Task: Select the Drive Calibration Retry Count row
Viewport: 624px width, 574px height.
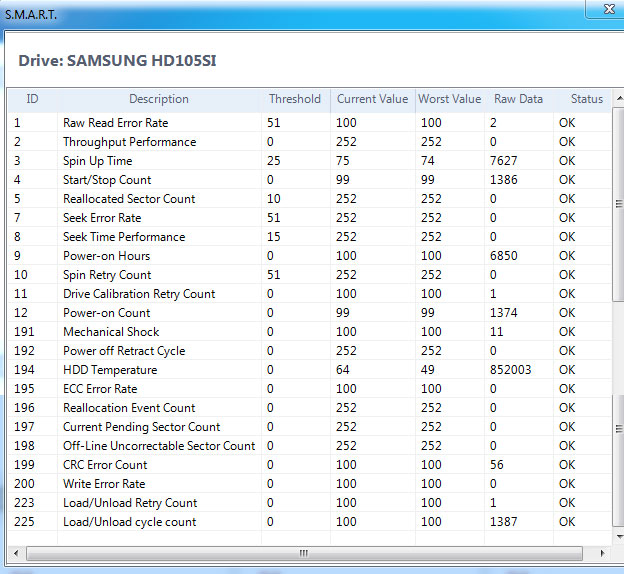Action: 309,294
